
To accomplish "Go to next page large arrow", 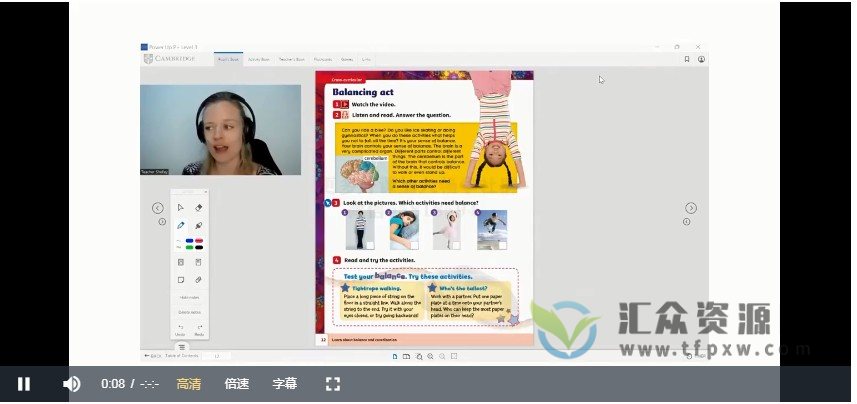I will (x=691, y=208).
